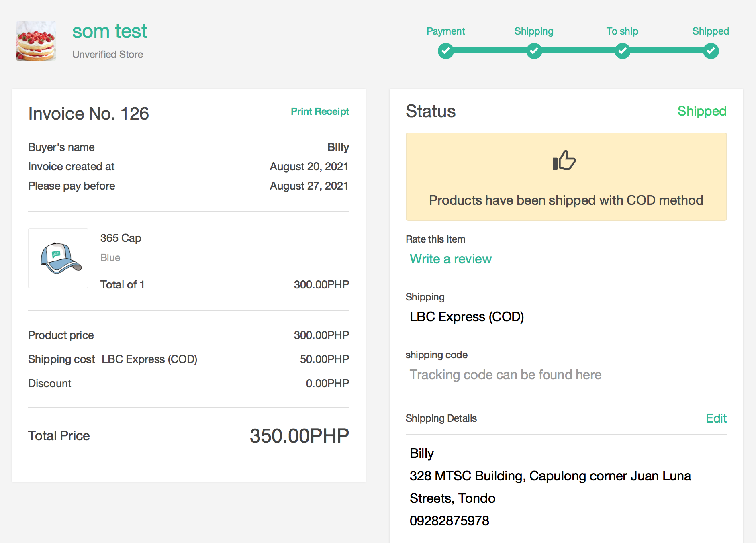Click the thumbs-up icon in status banner

(564, 160)
